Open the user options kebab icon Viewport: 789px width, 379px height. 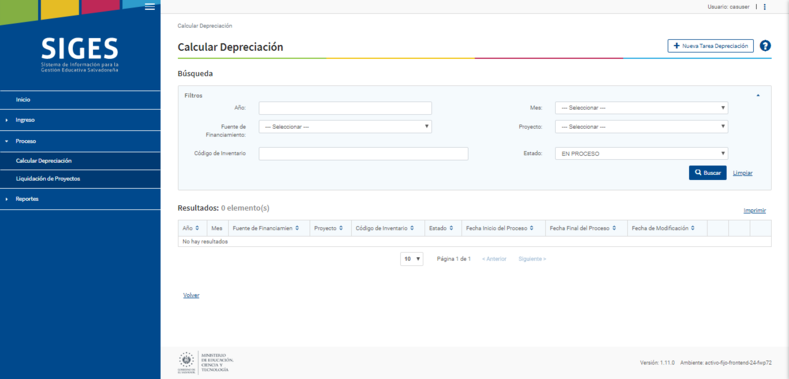[765, 7]
